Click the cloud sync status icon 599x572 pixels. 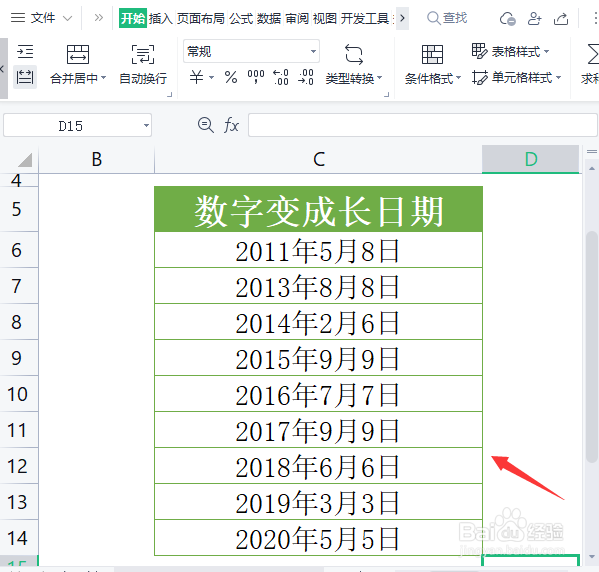[x=507, y=18]
